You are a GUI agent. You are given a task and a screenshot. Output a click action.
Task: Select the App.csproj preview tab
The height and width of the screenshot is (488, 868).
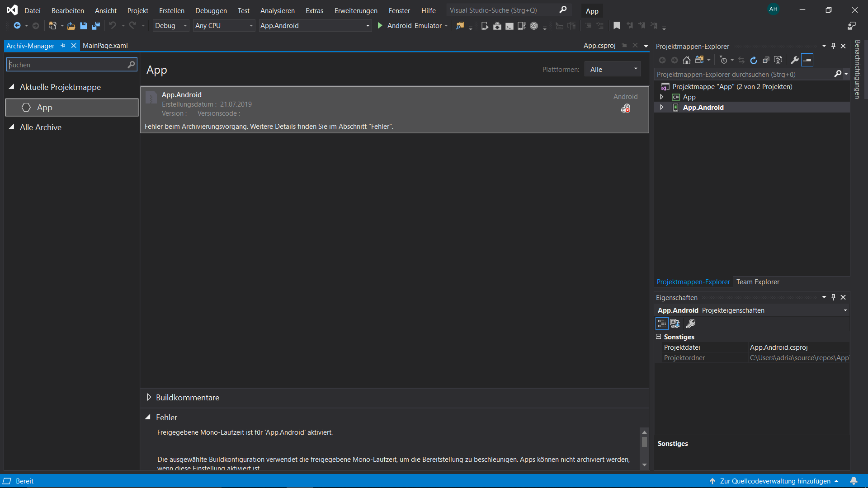pos(599,46)
